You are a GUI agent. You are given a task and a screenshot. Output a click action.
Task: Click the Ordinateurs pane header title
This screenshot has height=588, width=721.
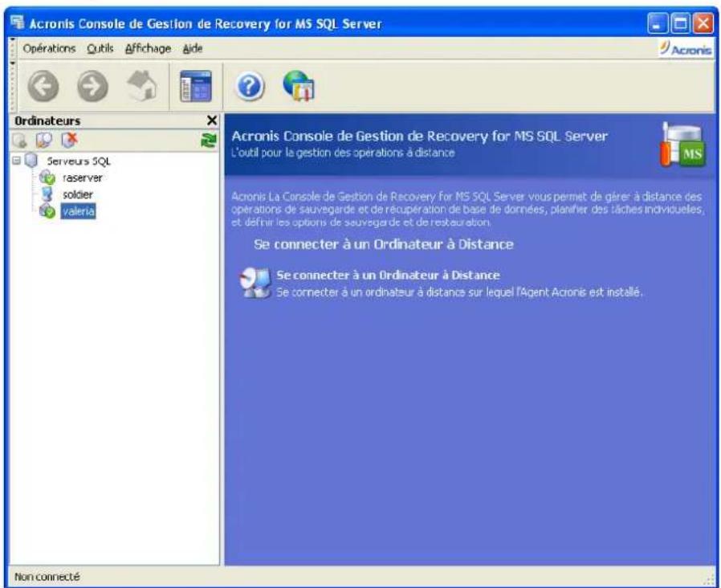click(47, 121)
